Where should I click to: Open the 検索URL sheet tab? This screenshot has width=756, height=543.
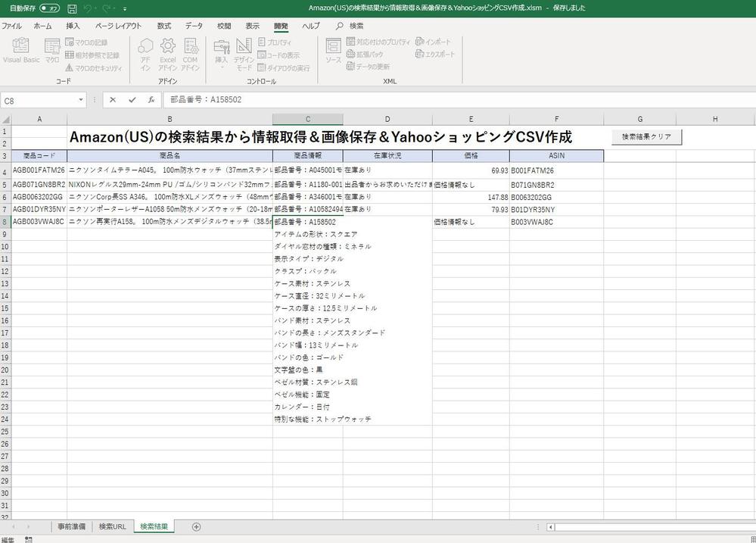112,526
